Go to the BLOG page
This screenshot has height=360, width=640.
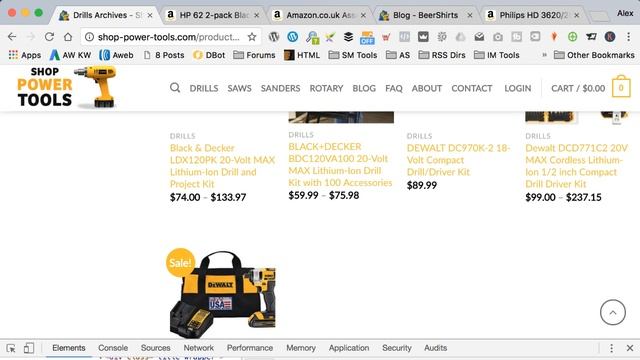click(x=364, y=88)
